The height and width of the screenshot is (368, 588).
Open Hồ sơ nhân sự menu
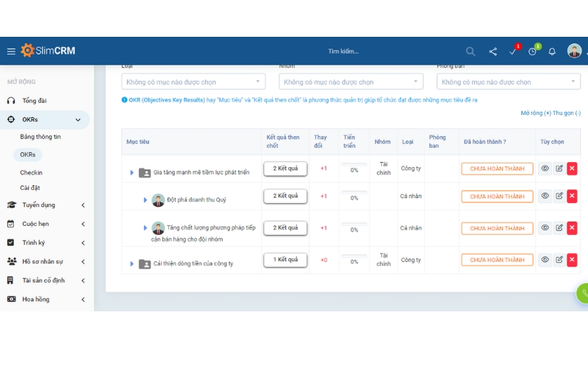coord(43,262)
